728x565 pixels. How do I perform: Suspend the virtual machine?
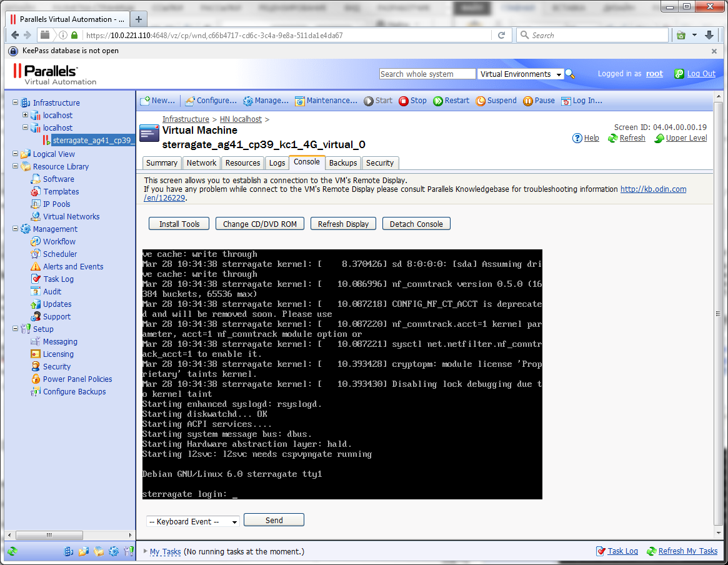pyautogui.click(x=496, y=101)
